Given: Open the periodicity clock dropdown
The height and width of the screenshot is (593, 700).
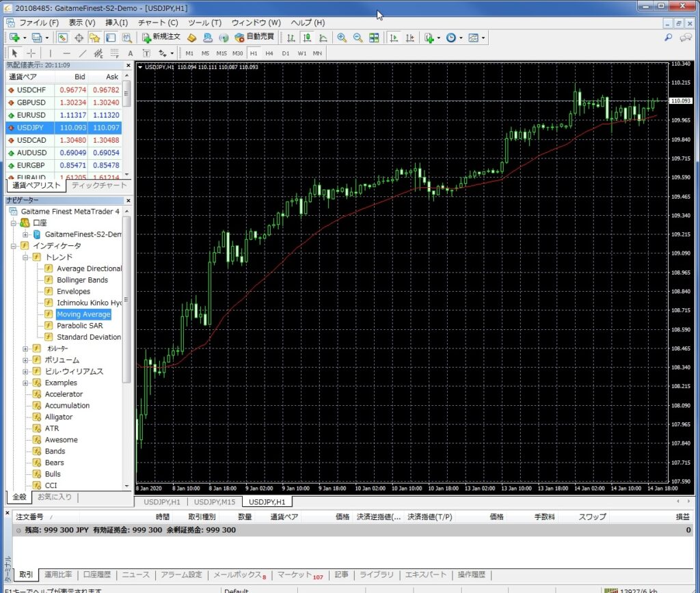Looking at the screenshot, I should [x=454, y=38].
